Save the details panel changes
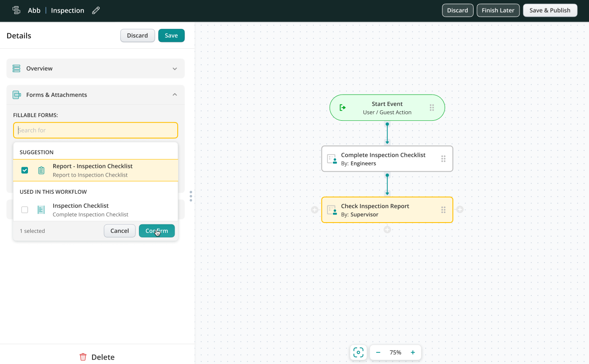This screenshot has width=589, height=364. [171, 36]
